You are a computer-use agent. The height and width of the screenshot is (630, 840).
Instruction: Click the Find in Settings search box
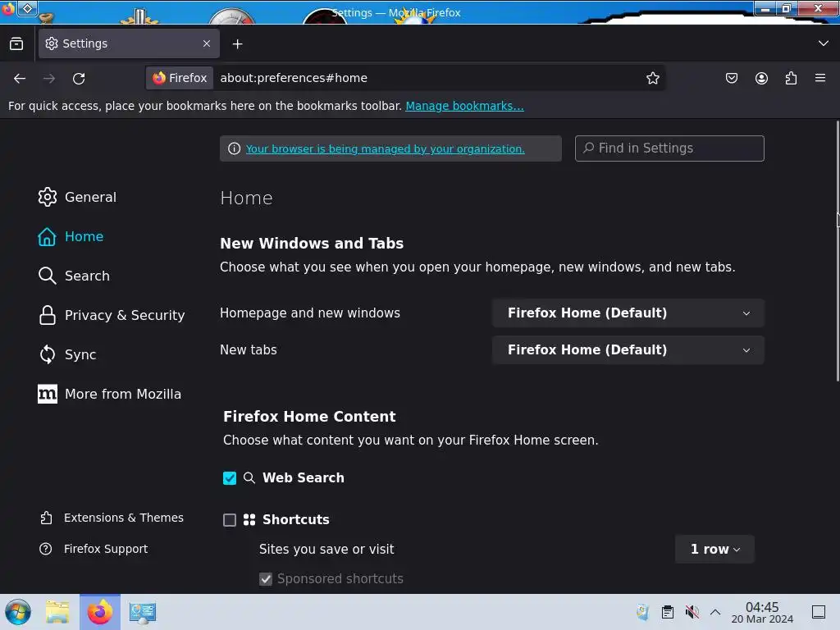click(x=669, y=148)
